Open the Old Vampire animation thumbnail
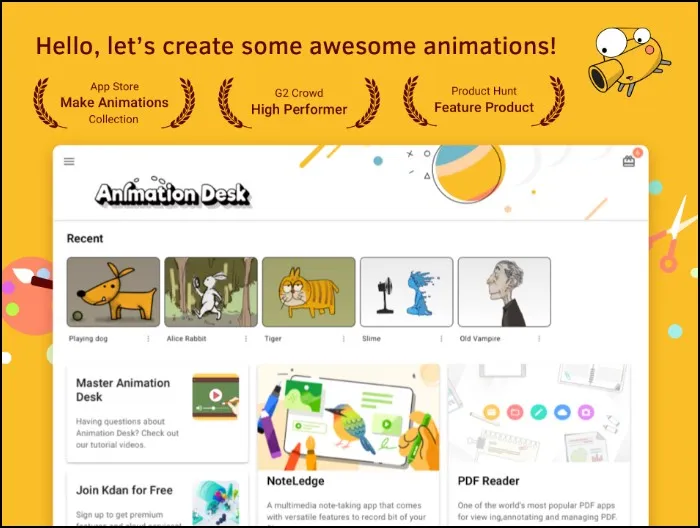 504,291
